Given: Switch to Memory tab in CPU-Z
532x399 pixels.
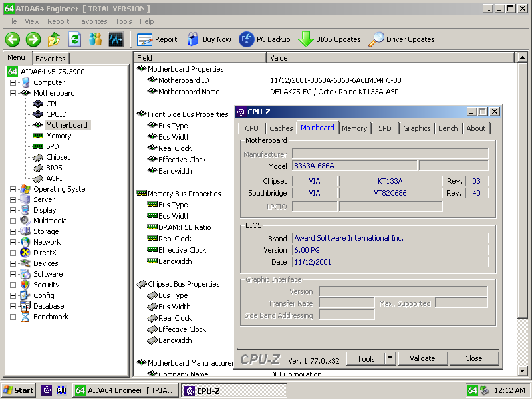Looking at the screenshot, I should tap(354, 128).
